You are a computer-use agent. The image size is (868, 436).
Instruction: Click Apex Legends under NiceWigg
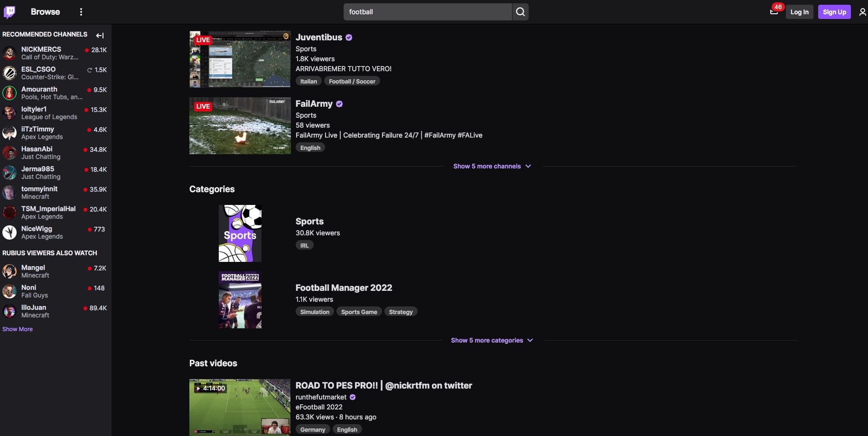(x=42, y=237)
